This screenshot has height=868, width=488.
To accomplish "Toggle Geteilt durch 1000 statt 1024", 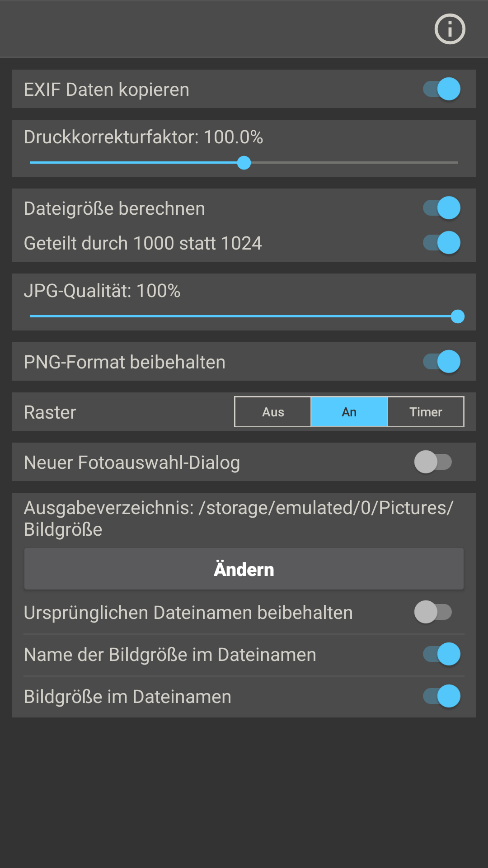I will click(x=441, y=243).
